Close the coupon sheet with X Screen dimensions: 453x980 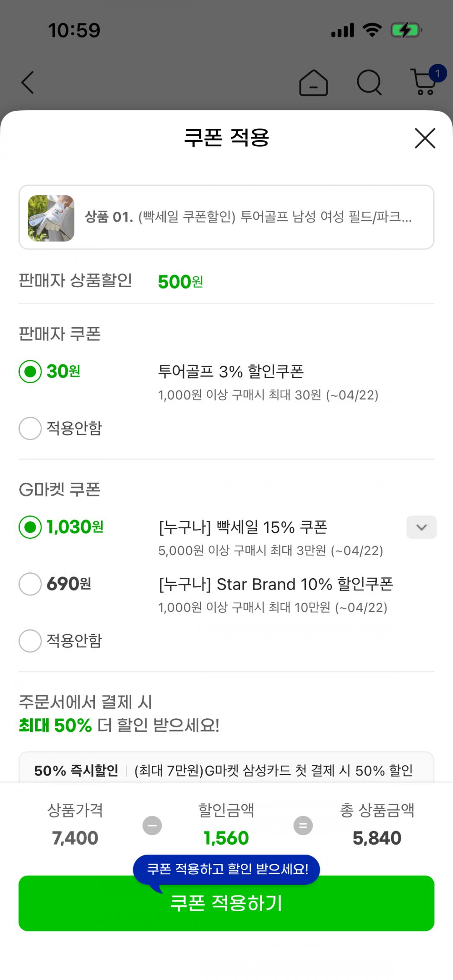pos(425,138)
